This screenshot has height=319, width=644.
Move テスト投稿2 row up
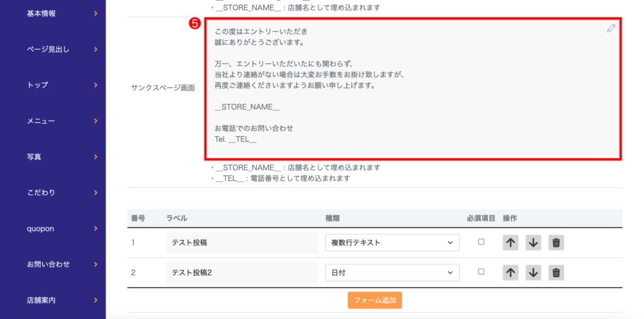point(511,273)
